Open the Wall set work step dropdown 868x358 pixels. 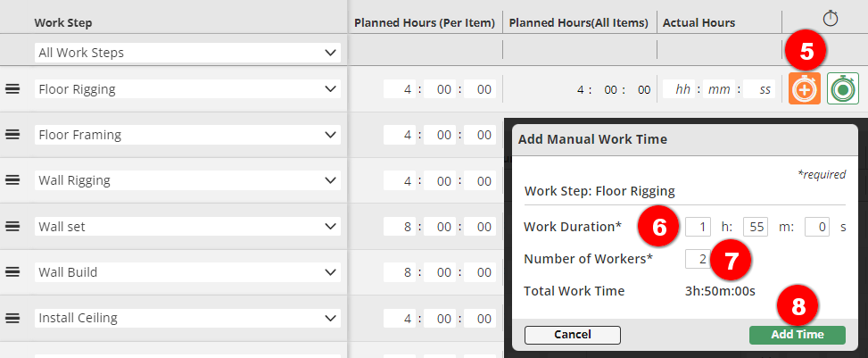[x=187, y=227]
